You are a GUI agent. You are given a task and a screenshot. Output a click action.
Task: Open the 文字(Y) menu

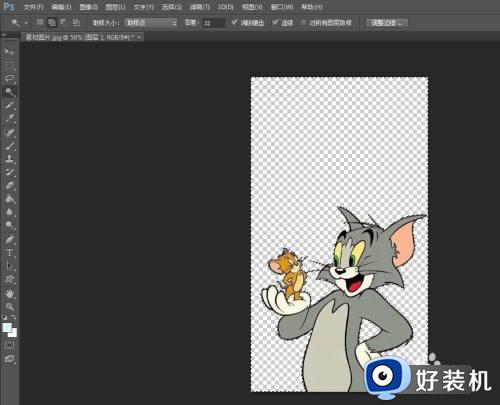click(x=144, y=7)
